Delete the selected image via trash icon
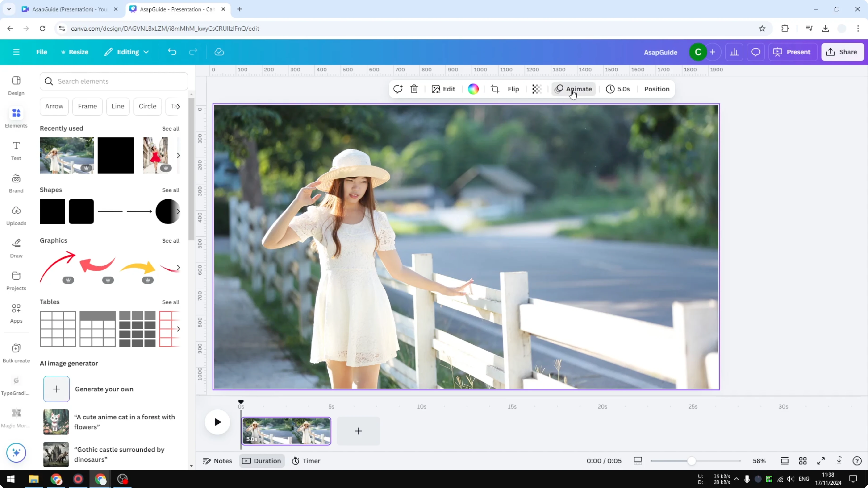This screenshot has height=488, width=868. (414, 89)
